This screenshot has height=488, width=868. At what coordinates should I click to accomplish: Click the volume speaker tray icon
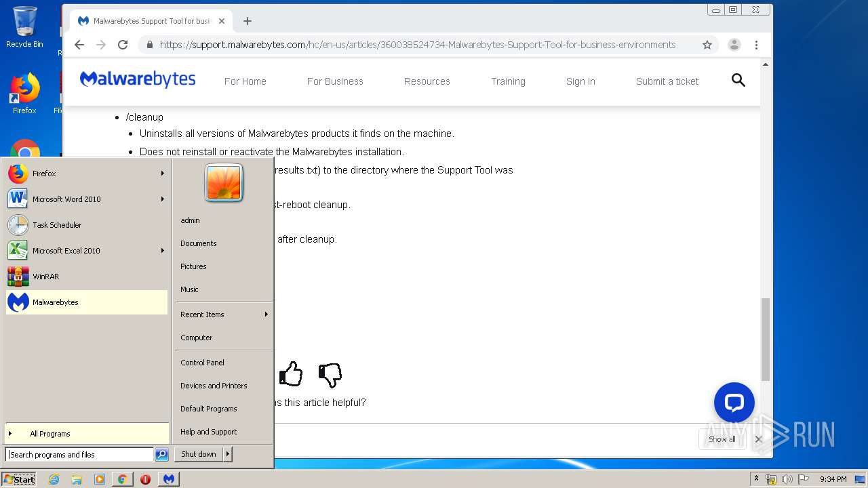tap(787, 479)
